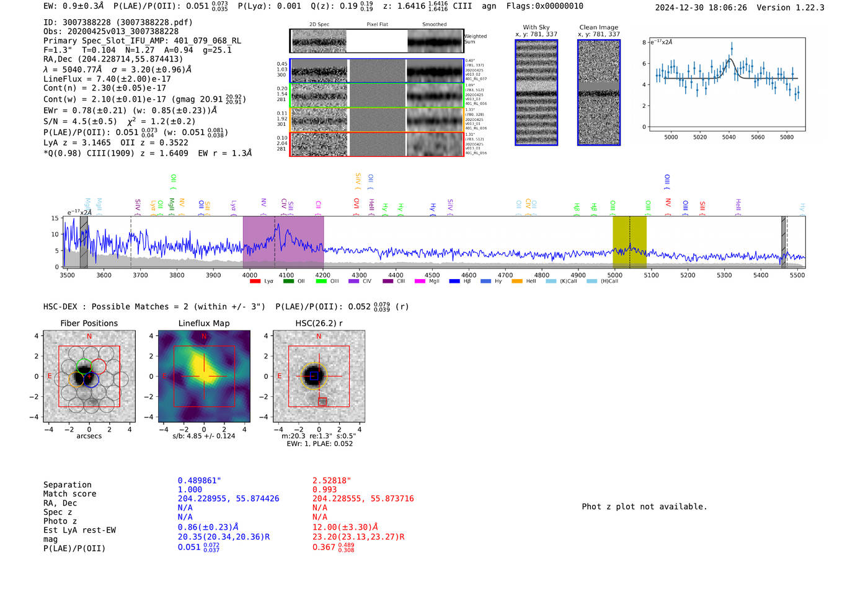Open the Clean Image cutout
Image resolution: width=868 pixels, height=591 pixels.
[599, 92]
